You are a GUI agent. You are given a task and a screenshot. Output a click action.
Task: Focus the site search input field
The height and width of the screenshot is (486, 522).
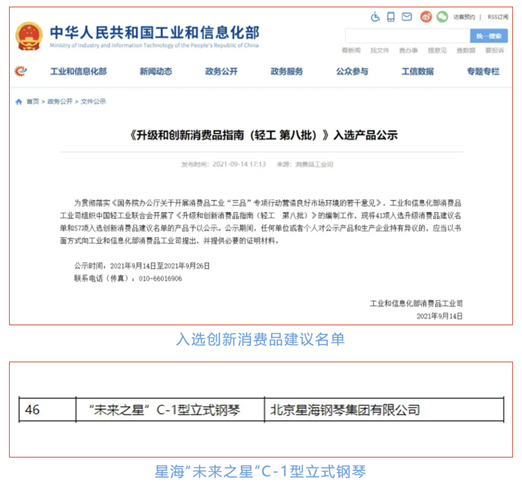(x=408, y=36)
